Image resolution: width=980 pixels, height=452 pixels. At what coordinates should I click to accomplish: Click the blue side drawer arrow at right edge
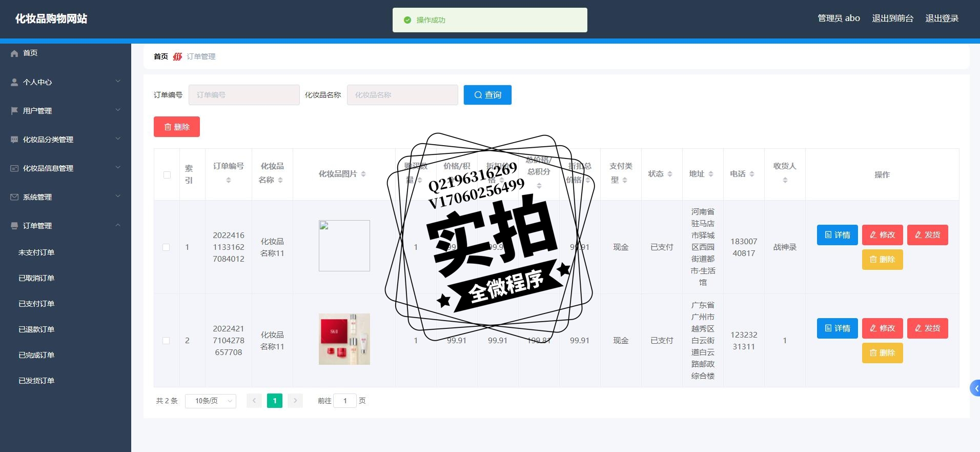[975, 388]
